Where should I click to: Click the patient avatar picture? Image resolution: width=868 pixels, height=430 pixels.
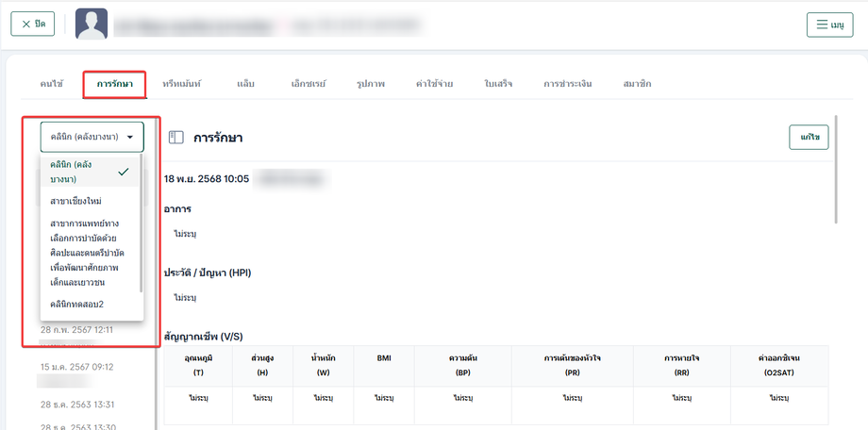click(x=92, y=24)
